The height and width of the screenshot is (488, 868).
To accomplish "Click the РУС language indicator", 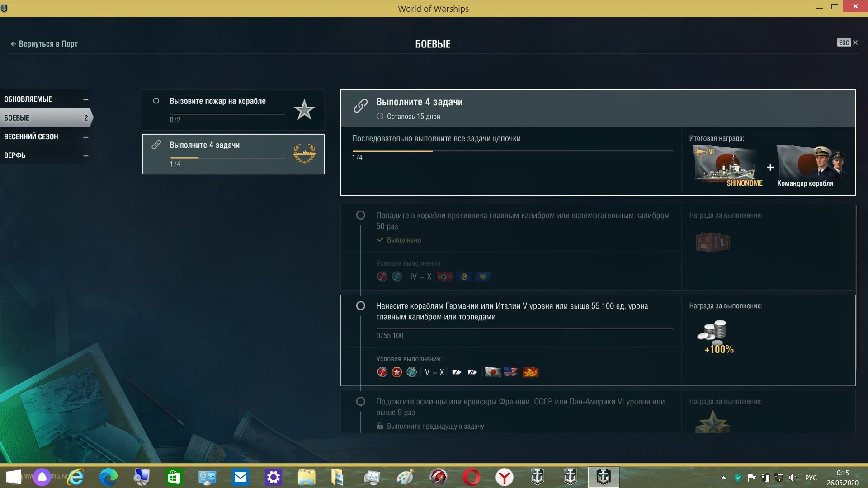I will [x=811, y=478].
